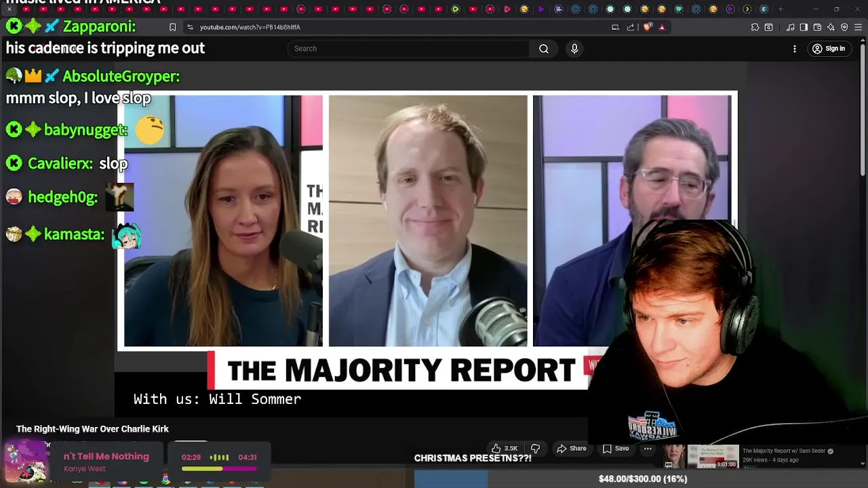Click the Kanye West artist name
Screen dimensions: 868x488
[85, 469]
